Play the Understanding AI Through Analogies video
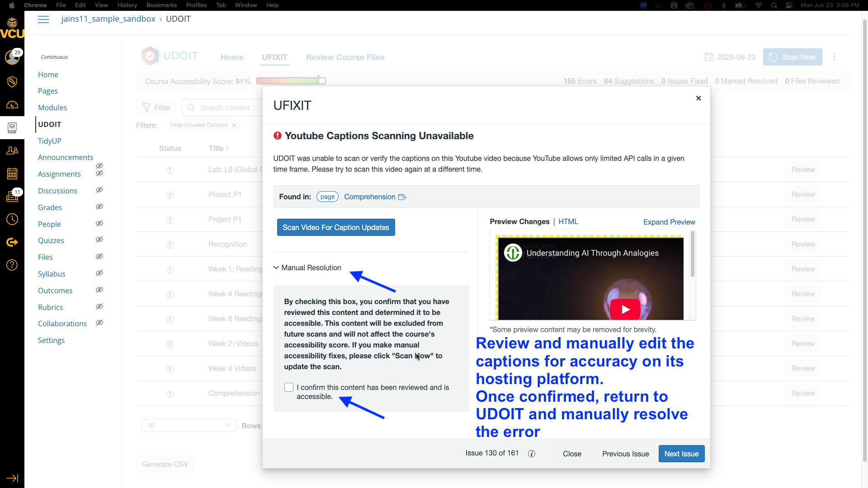The height and width of the screenshot is (488, 868). tap(625, 309)
